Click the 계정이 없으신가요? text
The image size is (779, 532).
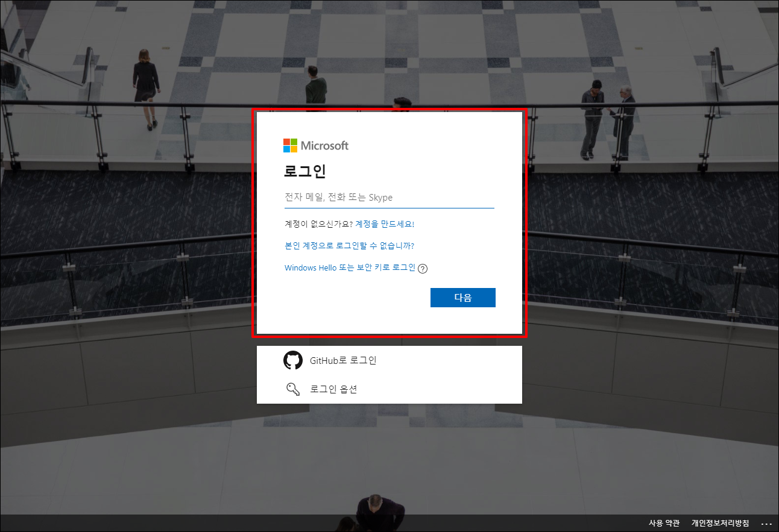point(318,224)
